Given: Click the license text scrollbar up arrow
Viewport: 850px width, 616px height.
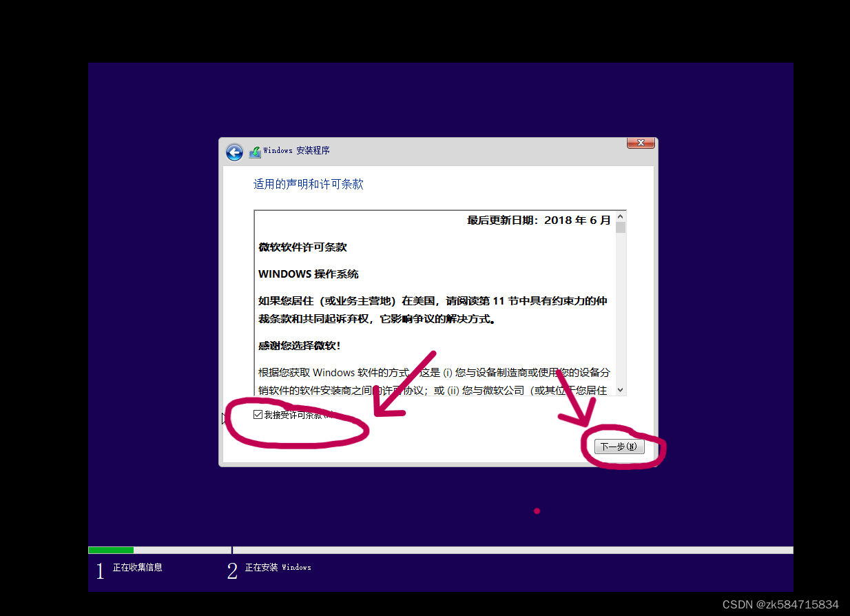Looking at the screenshot, I should pos(621,216).
